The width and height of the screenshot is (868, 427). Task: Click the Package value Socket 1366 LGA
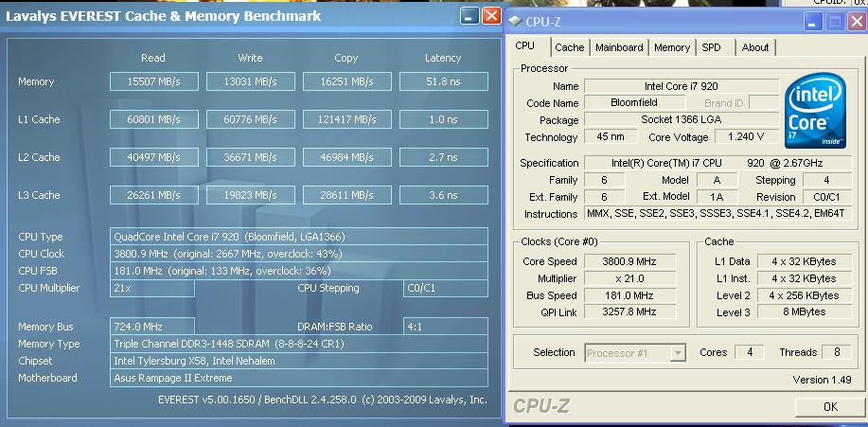682,119
